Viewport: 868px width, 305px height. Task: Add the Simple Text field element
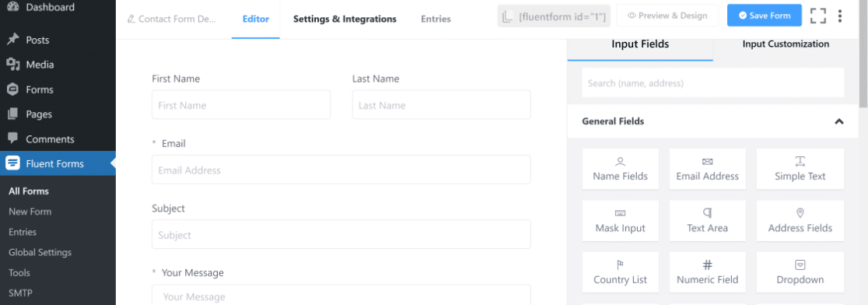click(800, 169)
